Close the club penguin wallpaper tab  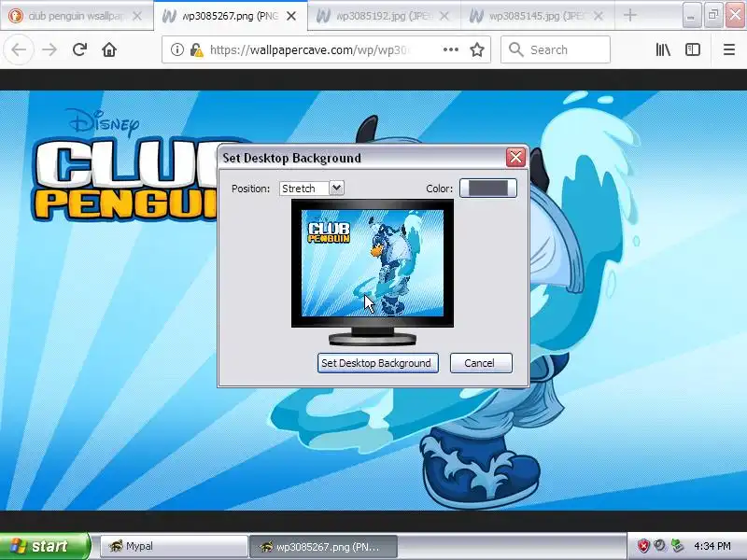[137, 16]
